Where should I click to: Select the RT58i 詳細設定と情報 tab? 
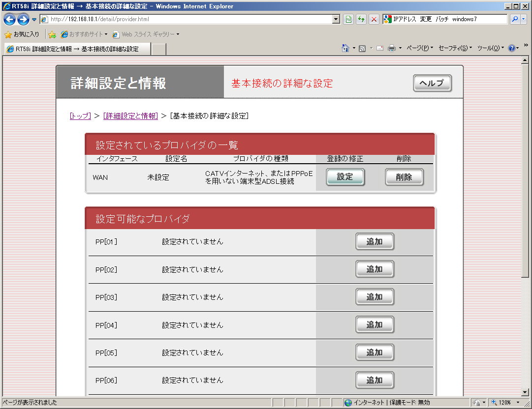click(x=77, y=49)
